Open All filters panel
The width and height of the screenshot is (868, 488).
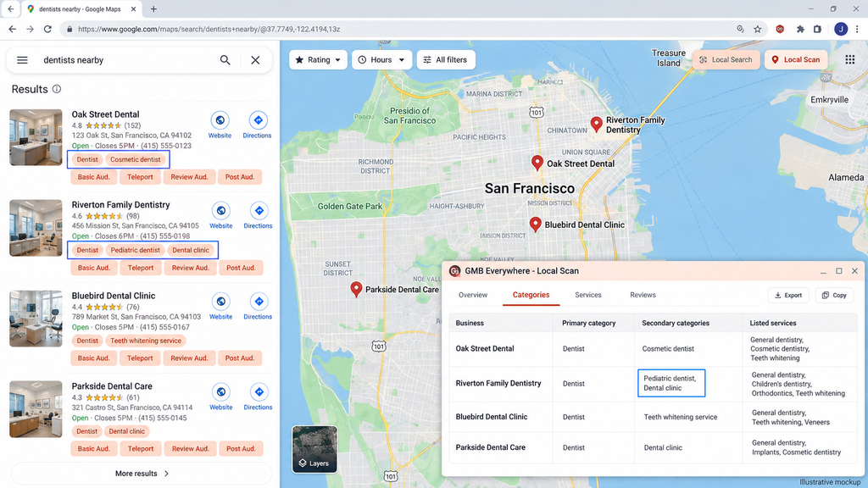point(446,60)
